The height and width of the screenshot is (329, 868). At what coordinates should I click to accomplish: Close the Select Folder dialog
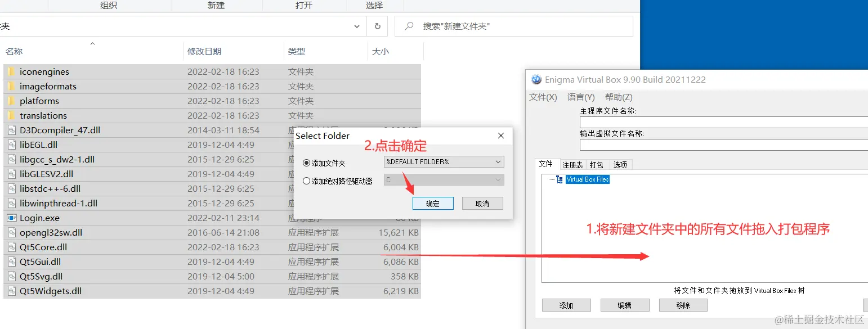[x=501, y=136]
